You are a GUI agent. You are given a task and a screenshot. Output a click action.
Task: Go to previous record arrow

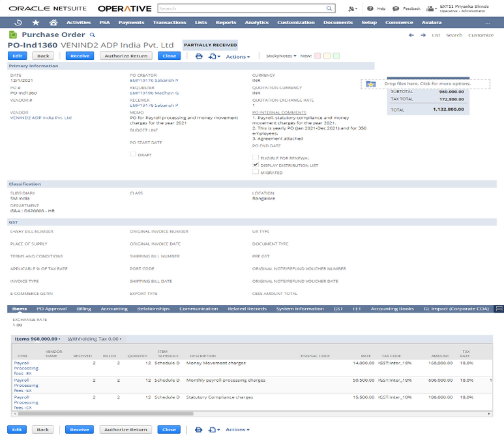point(411,35)
